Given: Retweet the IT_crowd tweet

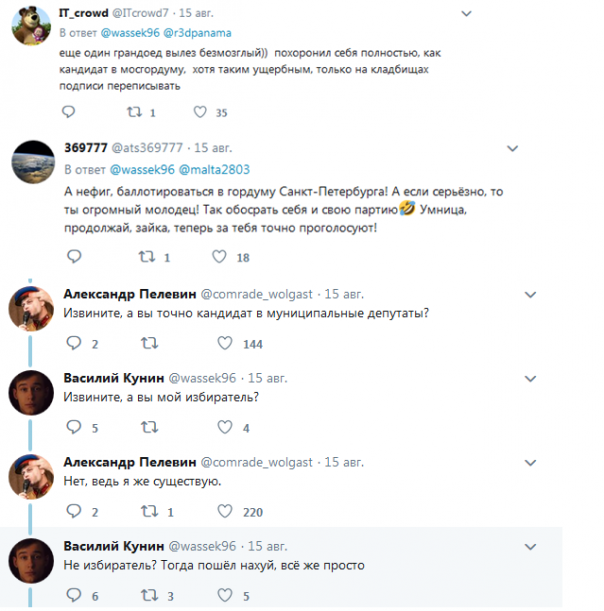Looking at the screenshot, I should click(135, 113).
